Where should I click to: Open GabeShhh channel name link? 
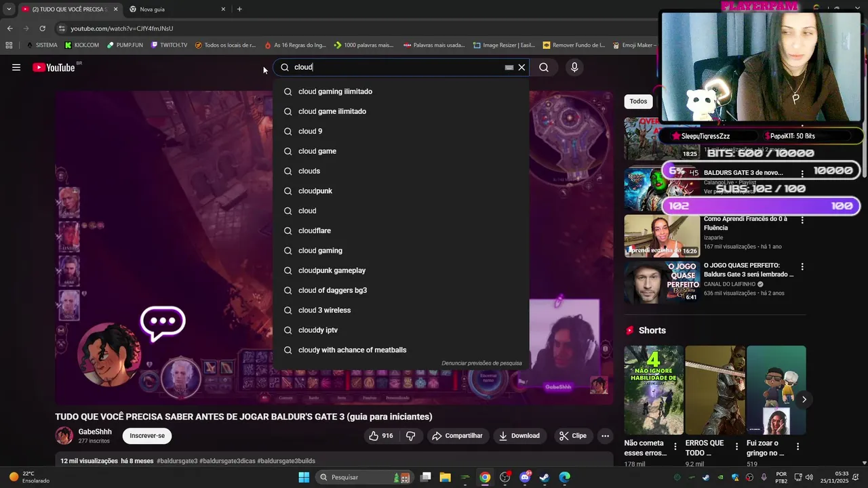click(x=95, y=432)
